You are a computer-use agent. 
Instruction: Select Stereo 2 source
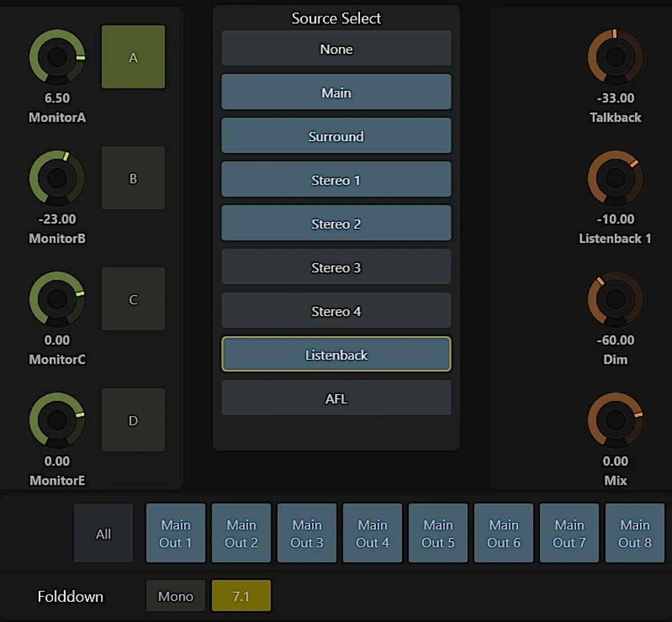click(336, 223)
